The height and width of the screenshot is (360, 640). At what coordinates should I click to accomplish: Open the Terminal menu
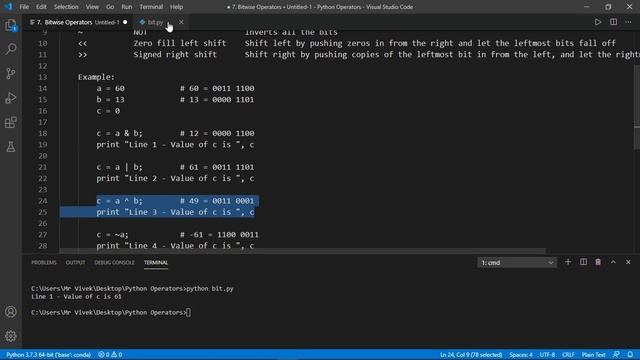tap(151, 7)
